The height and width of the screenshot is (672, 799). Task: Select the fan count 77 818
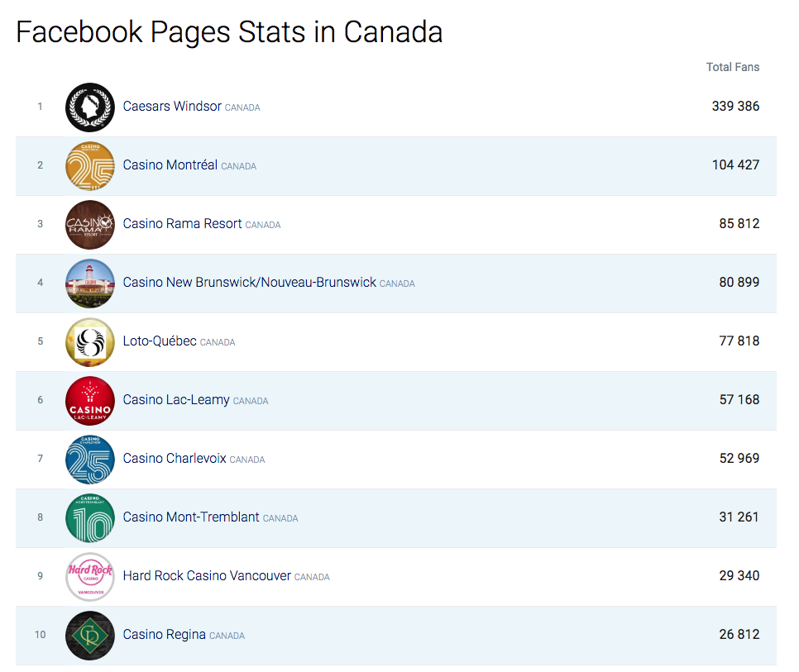[739, 341]
